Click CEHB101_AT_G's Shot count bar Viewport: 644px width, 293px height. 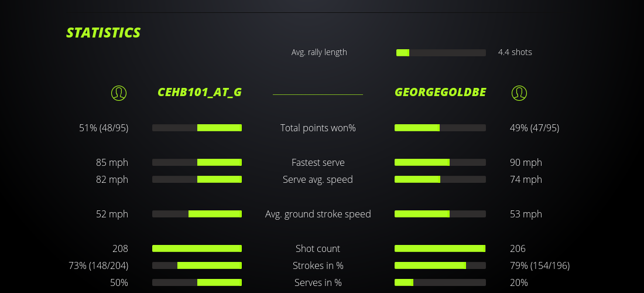pos(197,248)
